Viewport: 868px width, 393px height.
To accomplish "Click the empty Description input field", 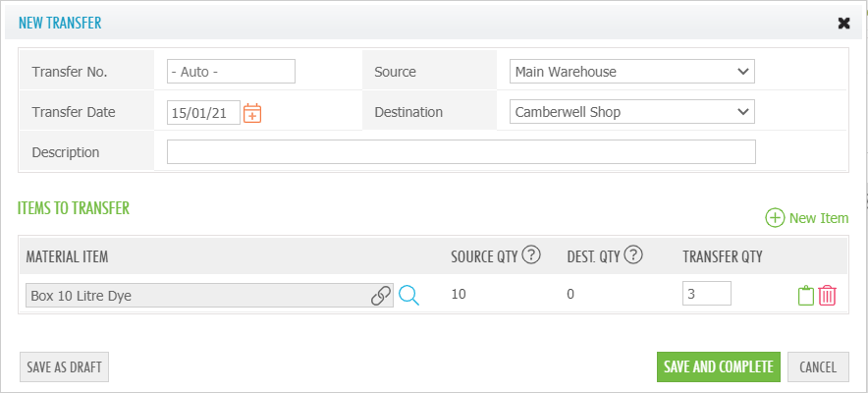I will point(461,152).
